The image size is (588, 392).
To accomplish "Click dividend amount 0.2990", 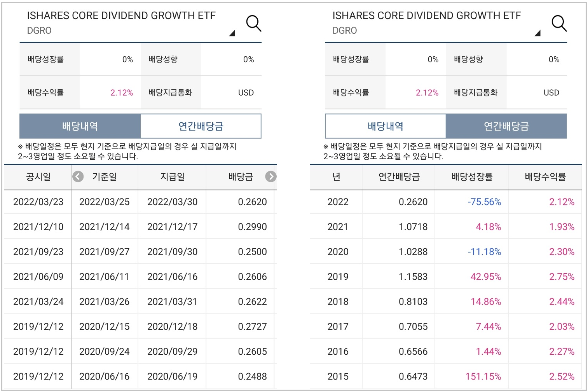I will click(x=252, y=227).
